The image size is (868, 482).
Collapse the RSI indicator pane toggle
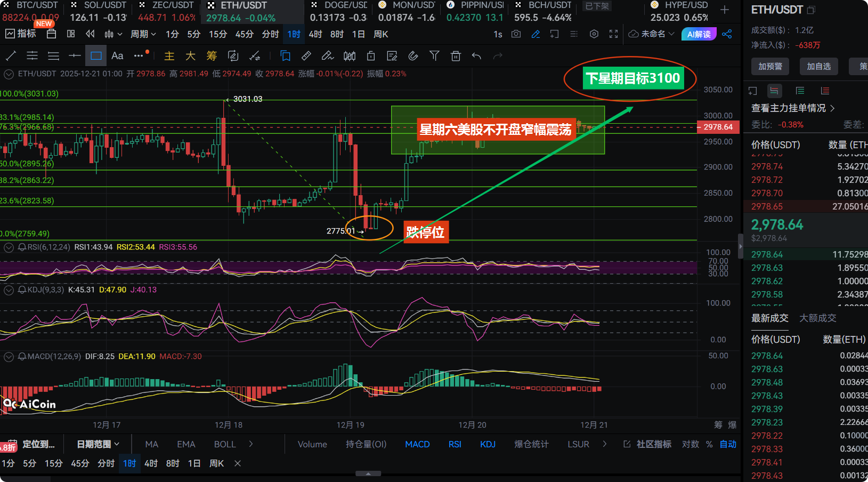(9, 247)
